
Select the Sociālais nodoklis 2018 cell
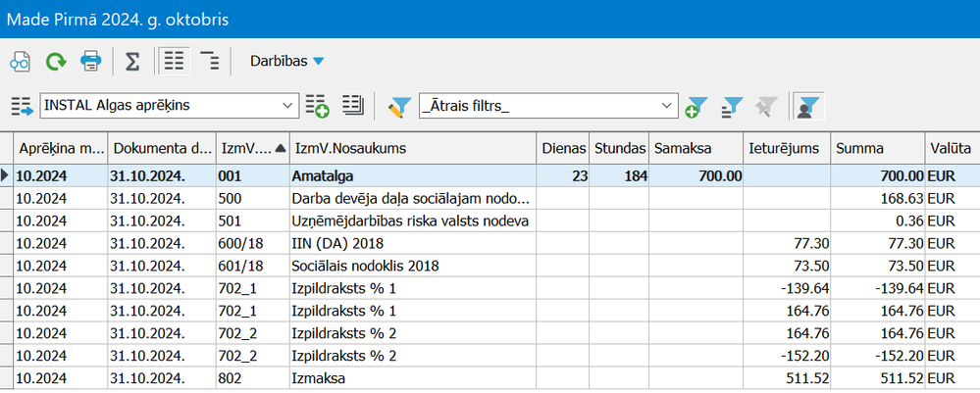point(412,267)
